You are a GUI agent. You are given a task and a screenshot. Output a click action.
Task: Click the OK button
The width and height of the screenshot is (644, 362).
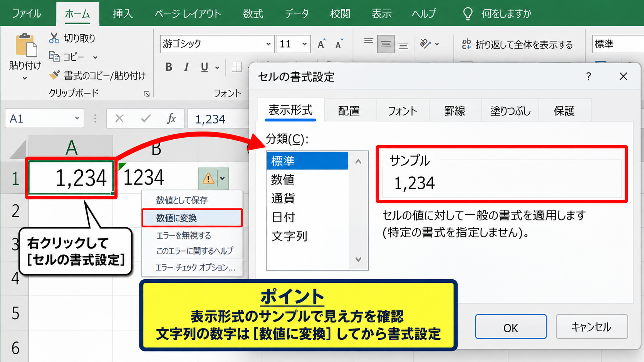pos(511,327)
